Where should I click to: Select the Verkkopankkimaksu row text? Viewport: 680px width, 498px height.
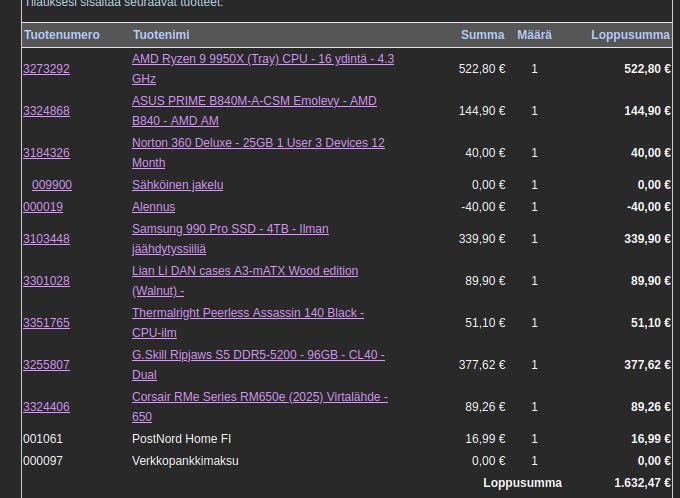point(185,461)
